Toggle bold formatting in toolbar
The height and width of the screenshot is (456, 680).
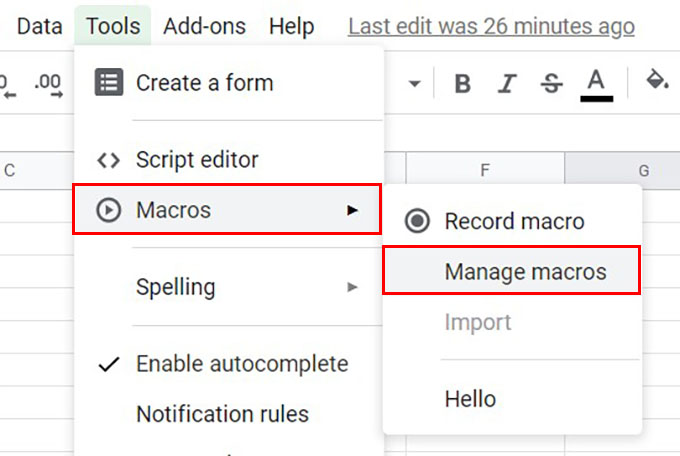tap(462, 83)
